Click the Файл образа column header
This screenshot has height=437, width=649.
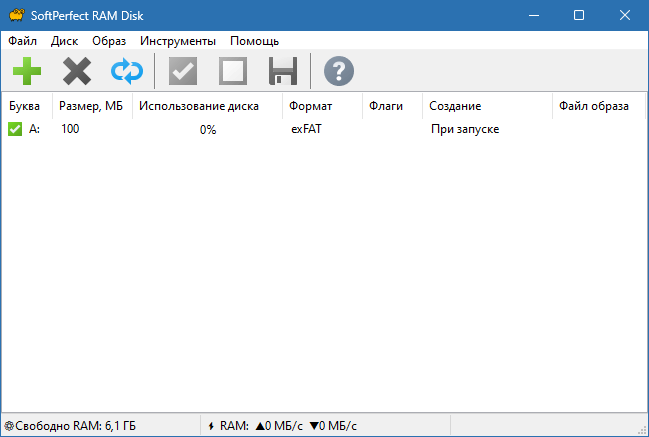599,106
